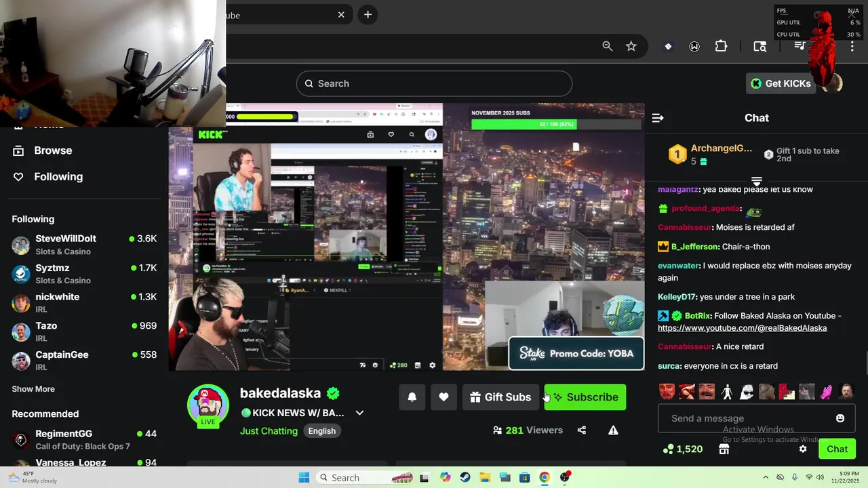Open the Baked Alaska YouTube link in chat

[742, 328]
